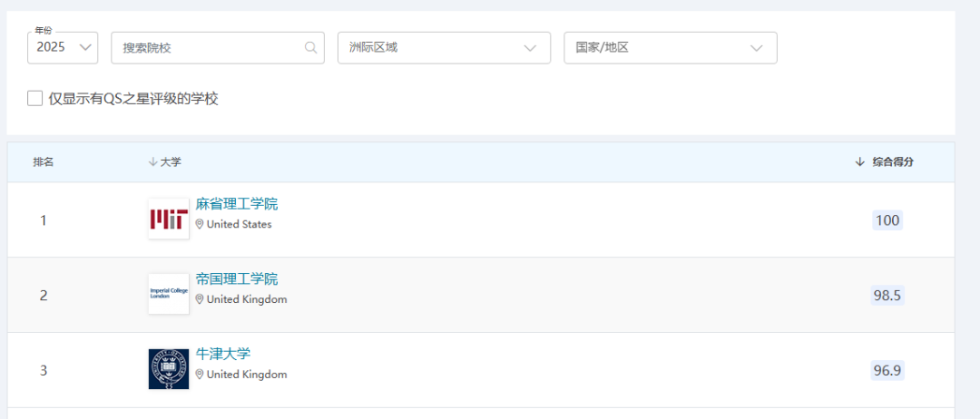Click the Oxford University crest logo
Image resolution: width=980 pixels, height=419 pixels.
pos(169,369)
